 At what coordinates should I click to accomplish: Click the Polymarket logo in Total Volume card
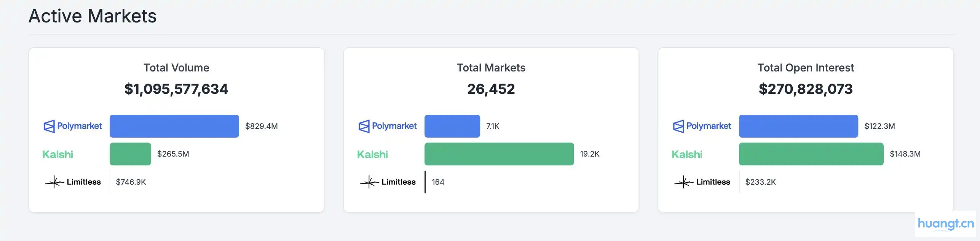pyautogui.click(x=72, y=126)
